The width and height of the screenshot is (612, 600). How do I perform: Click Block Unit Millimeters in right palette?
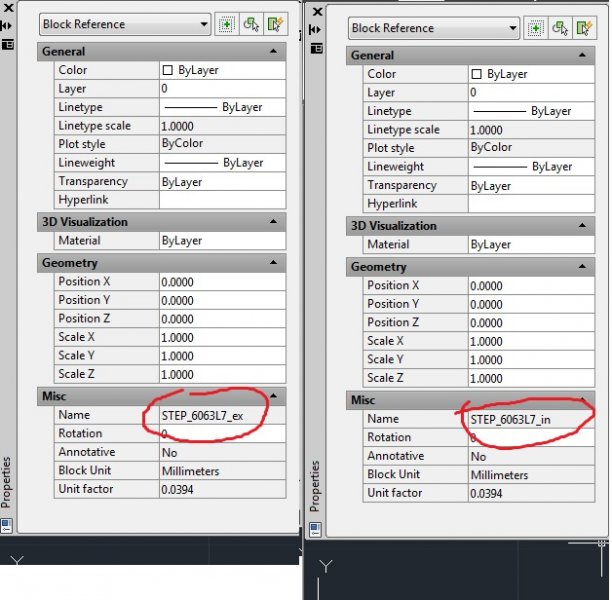point(532,474)
